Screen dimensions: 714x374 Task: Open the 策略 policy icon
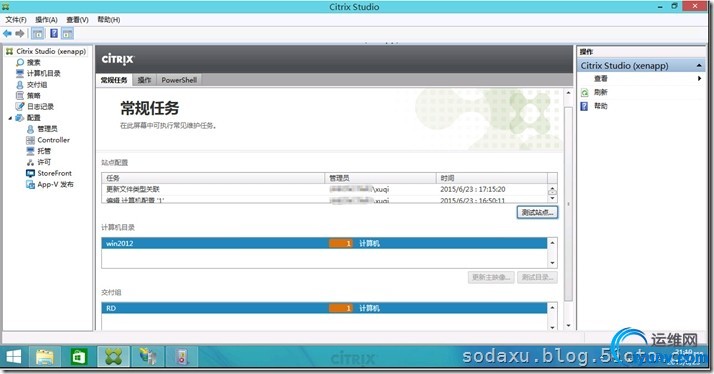20,96
